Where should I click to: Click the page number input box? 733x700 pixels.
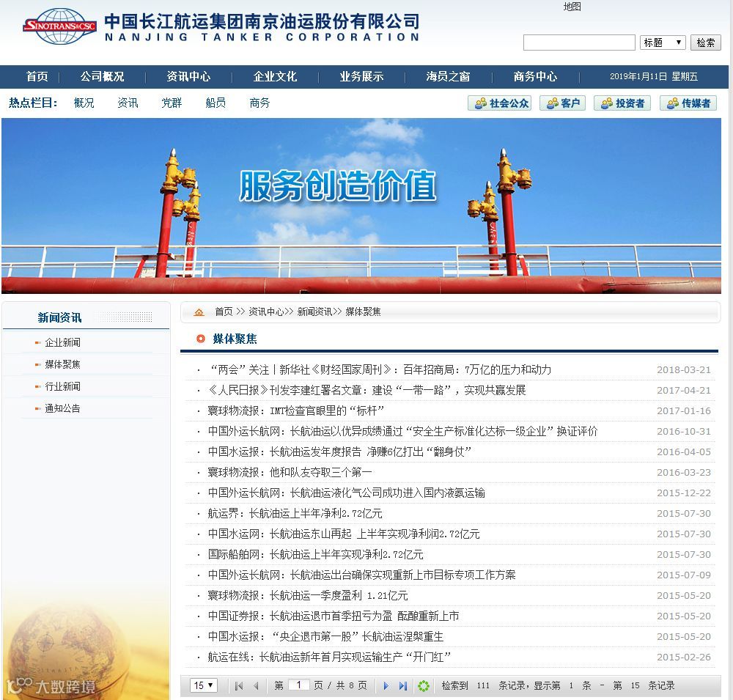[x=299, y=685]
